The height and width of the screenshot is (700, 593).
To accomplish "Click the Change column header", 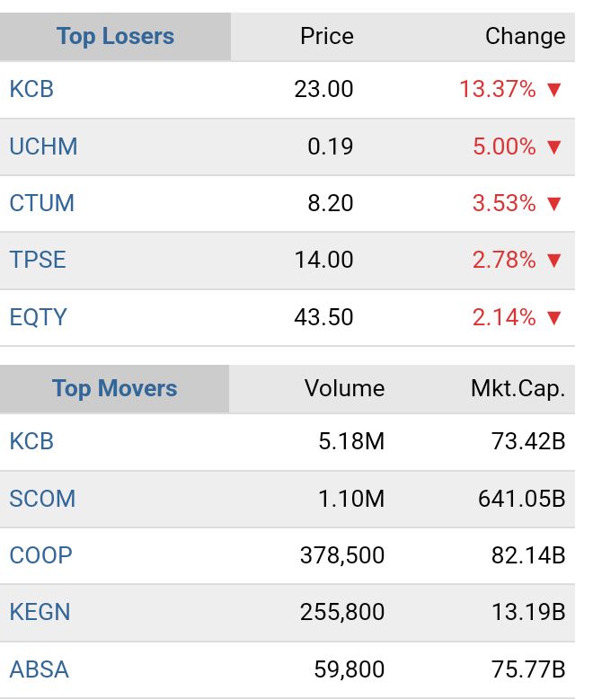I will tap(525, 37).
